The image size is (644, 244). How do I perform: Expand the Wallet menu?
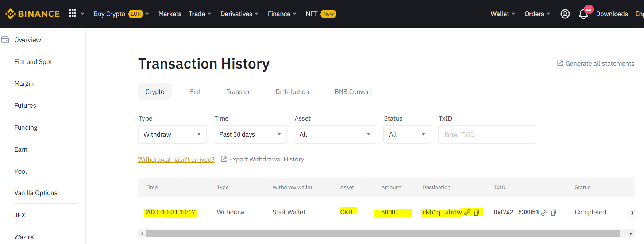pyautogui.click(x=503, y=14)
